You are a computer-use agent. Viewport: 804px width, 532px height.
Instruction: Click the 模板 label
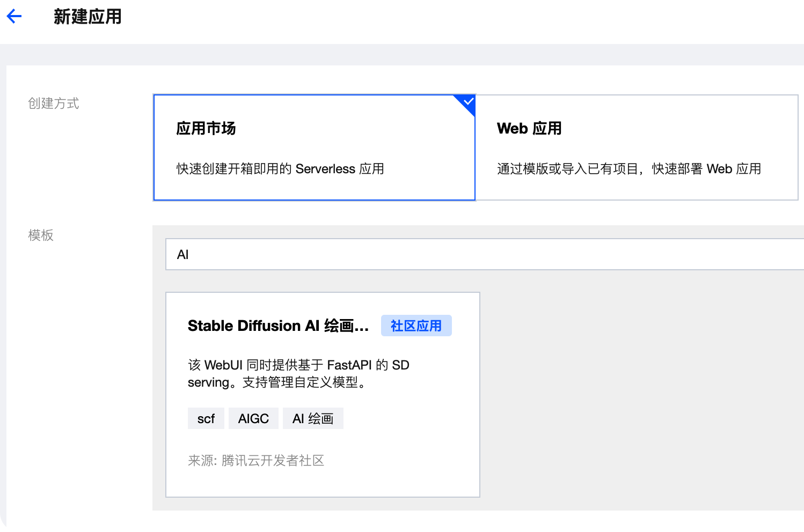(x=41, y=235)
